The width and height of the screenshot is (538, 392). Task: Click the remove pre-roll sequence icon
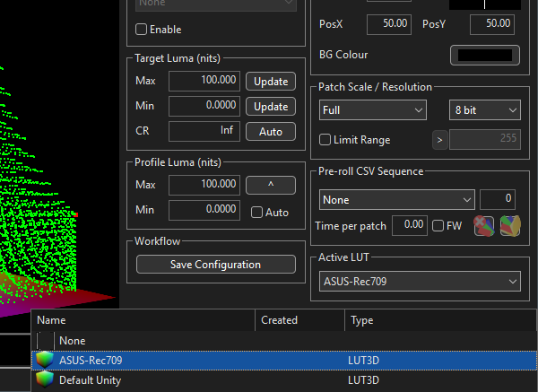(484, 226)
